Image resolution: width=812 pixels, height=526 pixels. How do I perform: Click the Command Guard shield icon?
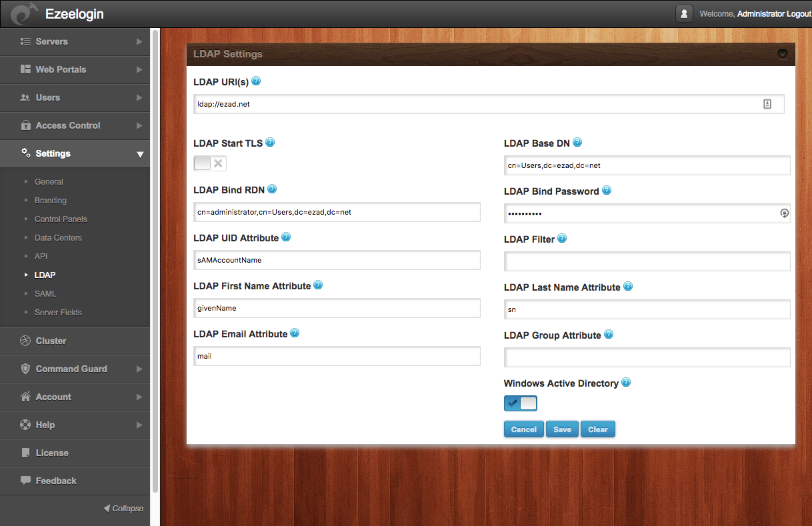(26, 369)
